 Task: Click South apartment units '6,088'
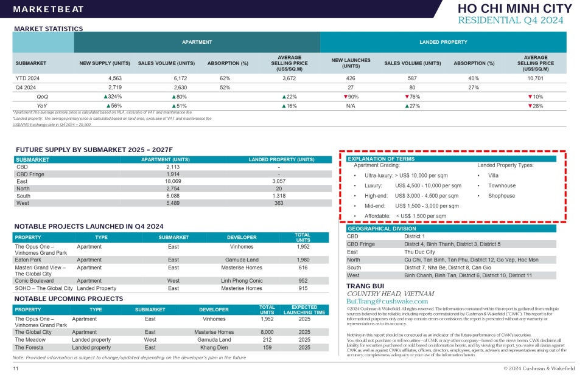click(173, 196)
